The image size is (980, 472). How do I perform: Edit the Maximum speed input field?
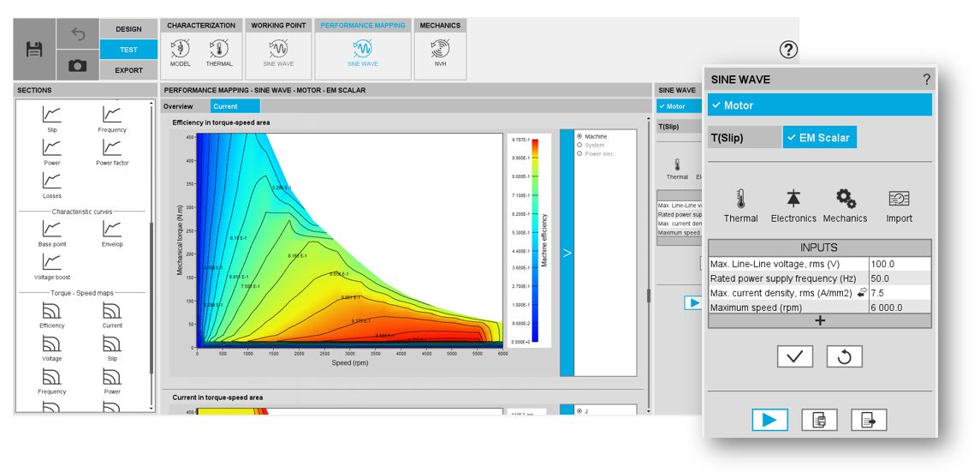tap(899, 308)
